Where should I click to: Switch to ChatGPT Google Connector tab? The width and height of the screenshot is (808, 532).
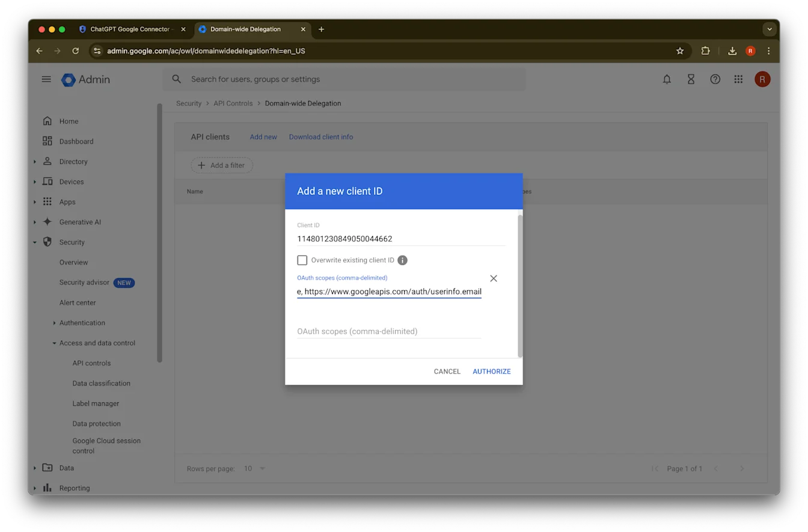coord(132,29)
